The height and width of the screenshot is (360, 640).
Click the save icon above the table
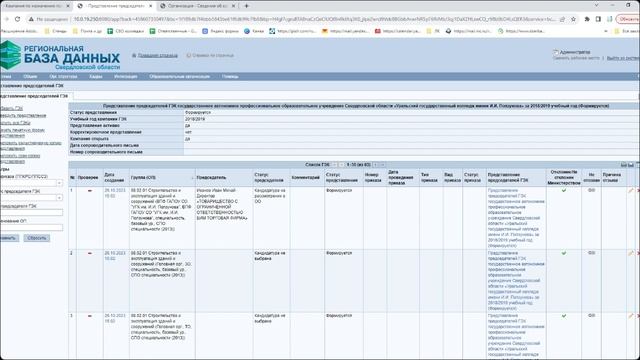[x=631, y=165]
